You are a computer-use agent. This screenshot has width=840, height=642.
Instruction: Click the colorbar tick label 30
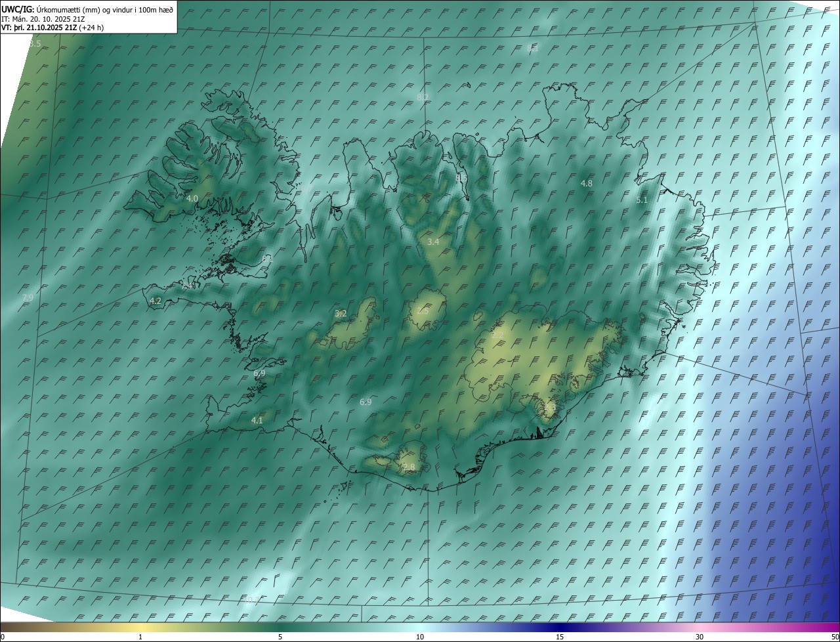click(x=700, y=637)
